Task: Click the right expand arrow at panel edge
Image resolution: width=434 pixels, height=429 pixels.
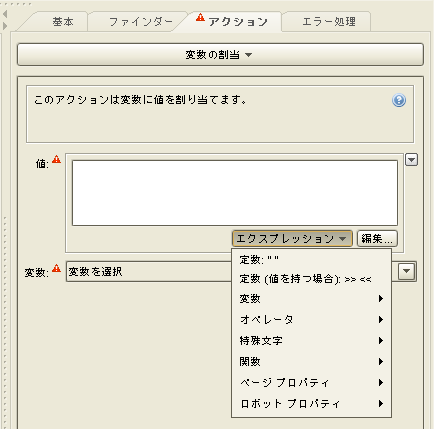Action: [5, 26]
